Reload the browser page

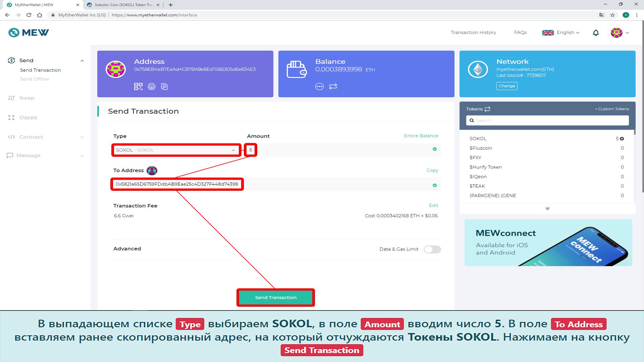click(29, 15)
